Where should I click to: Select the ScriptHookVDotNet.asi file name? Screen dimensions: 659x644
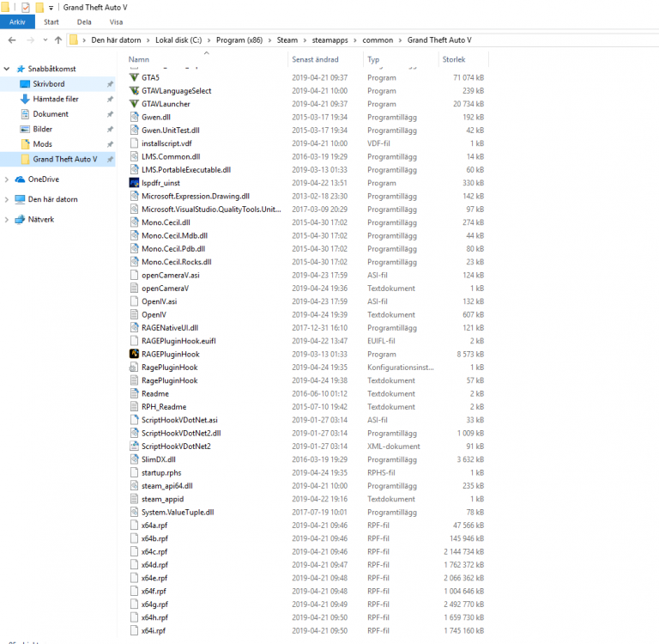pyautogui.click(x=179, y=420)
